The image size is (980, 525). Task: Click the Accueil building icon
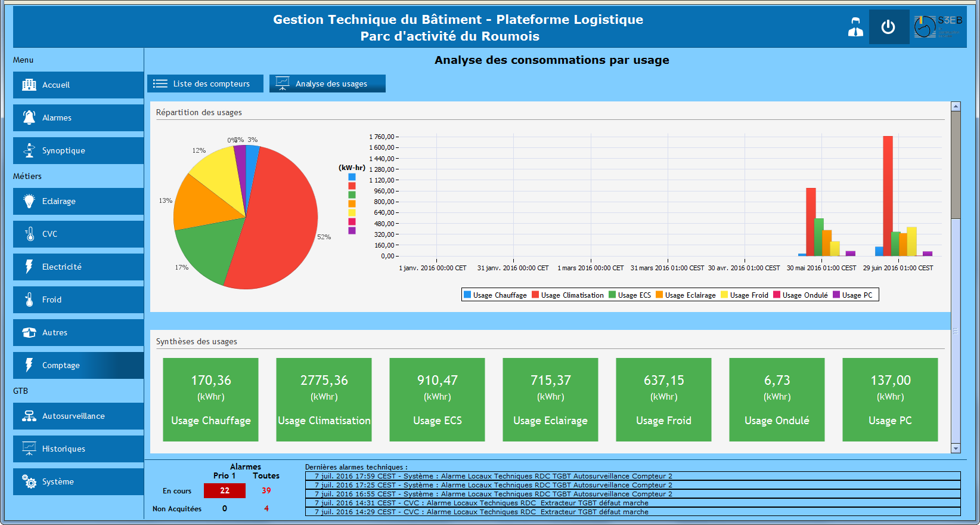(x=29, y=85)
